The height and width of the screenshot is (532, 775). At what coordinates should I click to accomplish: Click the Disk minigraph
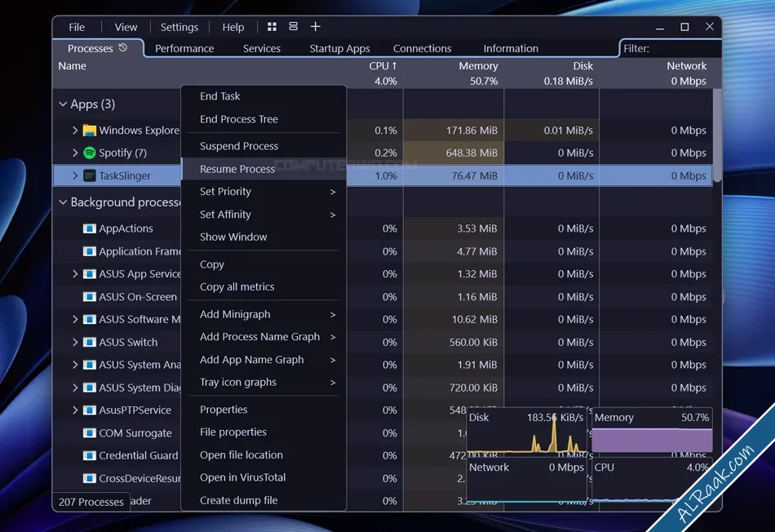pos(526,431)
